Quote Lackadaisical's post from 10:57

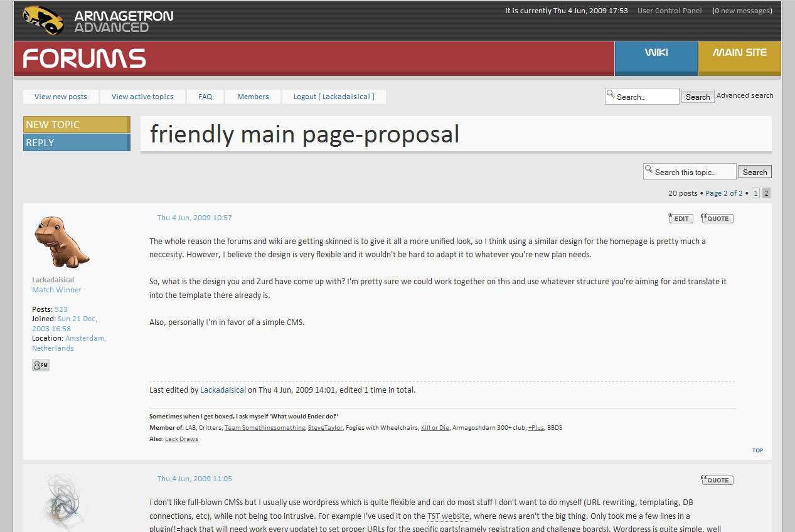[x=717, y=218]
